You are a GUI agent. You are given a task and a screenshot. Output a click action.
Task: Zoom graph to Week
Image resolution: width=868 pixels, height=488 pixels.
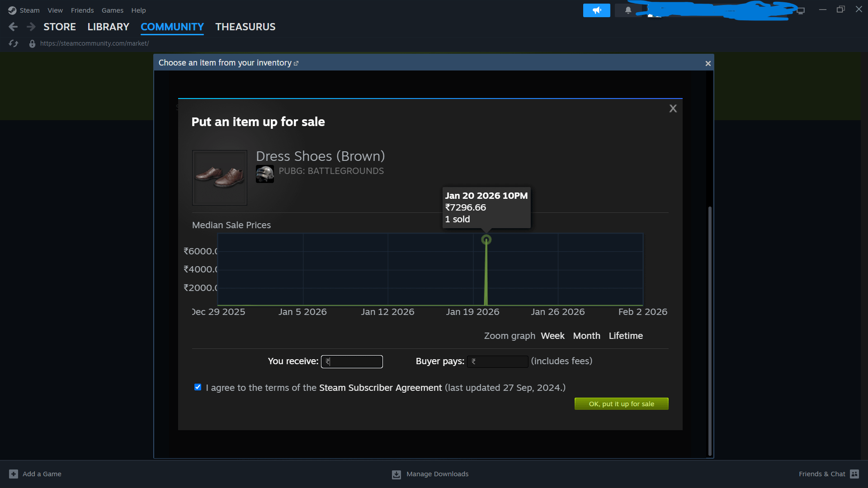552,336
